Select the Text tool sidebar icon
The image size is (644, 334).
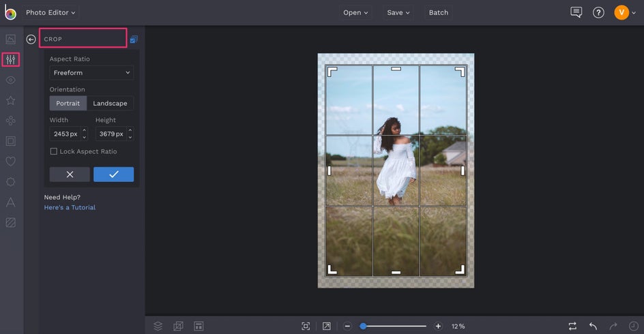click(10, 202)
